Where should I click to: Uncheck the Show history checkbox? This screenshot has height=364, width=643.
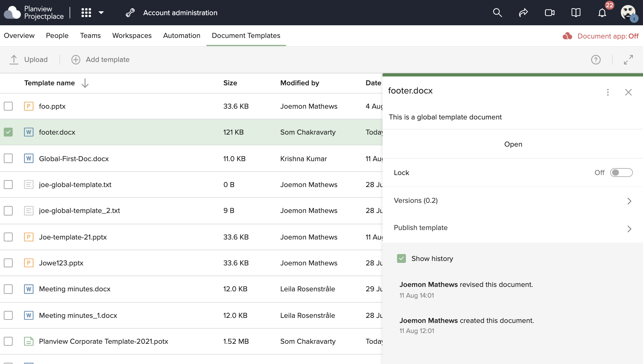401,258
